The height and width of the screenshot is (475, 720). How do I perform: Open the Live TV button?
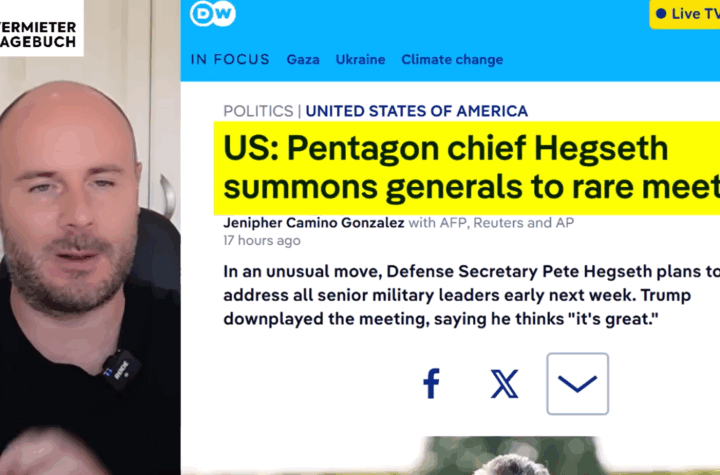(685, 14)
